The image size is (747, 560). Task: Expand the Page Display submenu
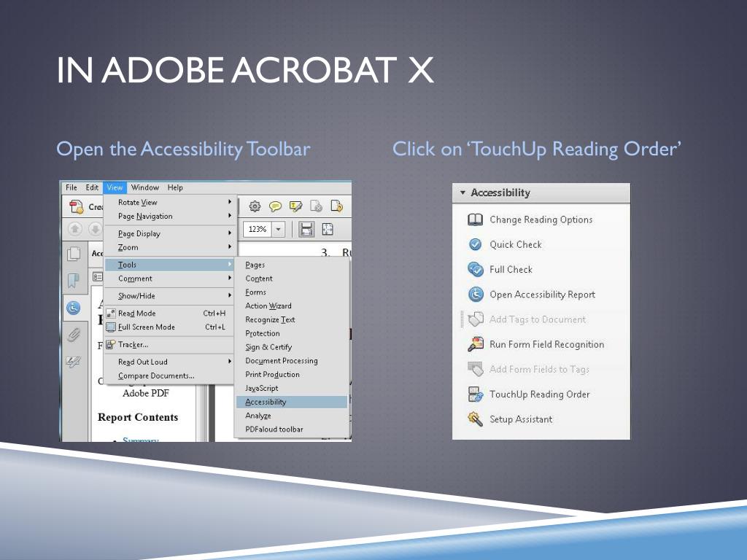230,233
